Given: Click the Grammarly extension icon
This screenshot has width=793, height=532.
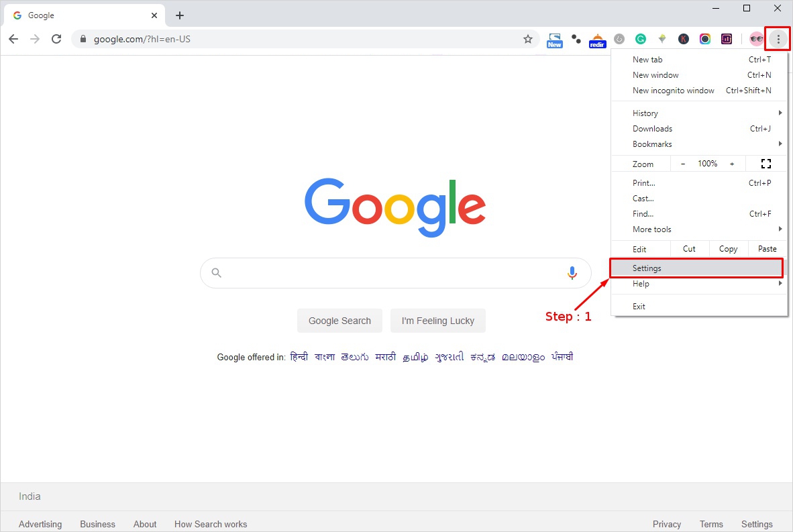Looking at the screenshot, I should click(641, 39).
